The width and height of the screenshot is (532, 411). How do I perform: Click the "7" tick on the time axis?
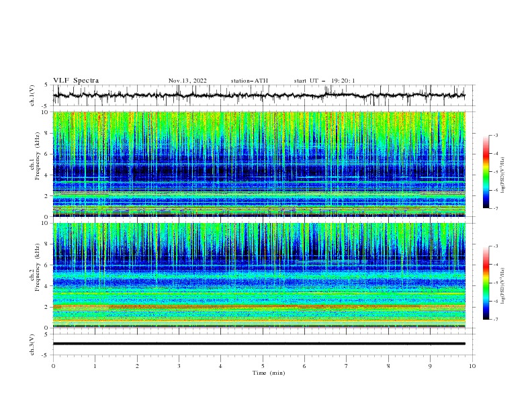click(347, 366)
